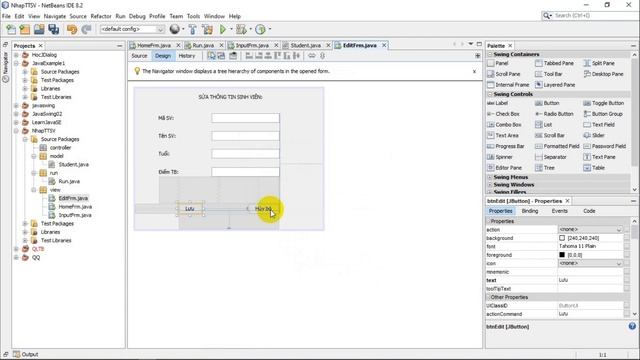Screen dimensions: 640x360
Task: Click the New Project toolbar icon
Action: (x=25, y=29)
